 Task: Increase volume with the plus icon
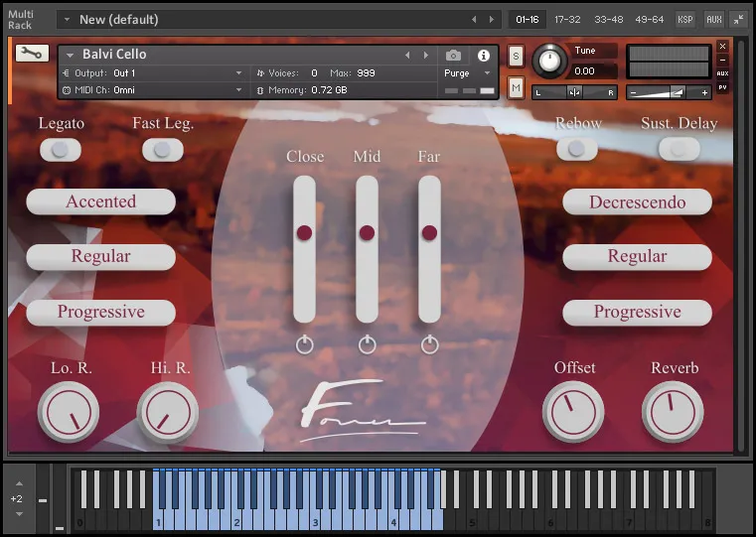pos(704,92)
